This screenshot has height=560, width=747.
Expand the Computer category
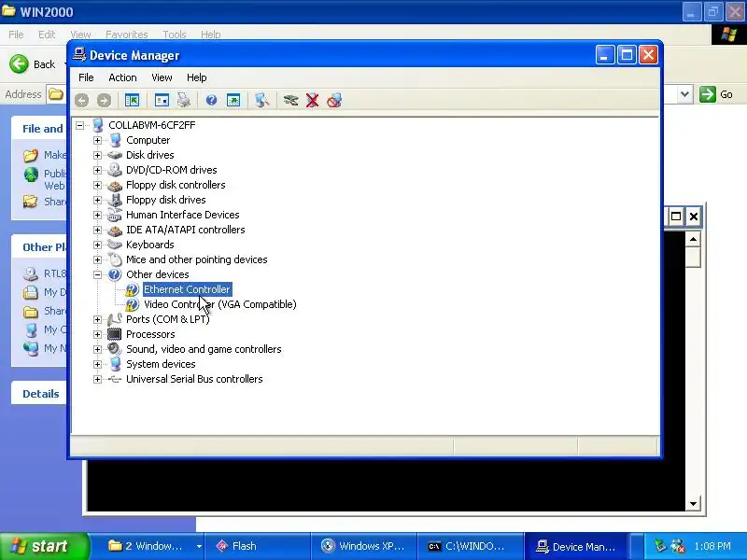pyautogui.click(x=98, y=141)
